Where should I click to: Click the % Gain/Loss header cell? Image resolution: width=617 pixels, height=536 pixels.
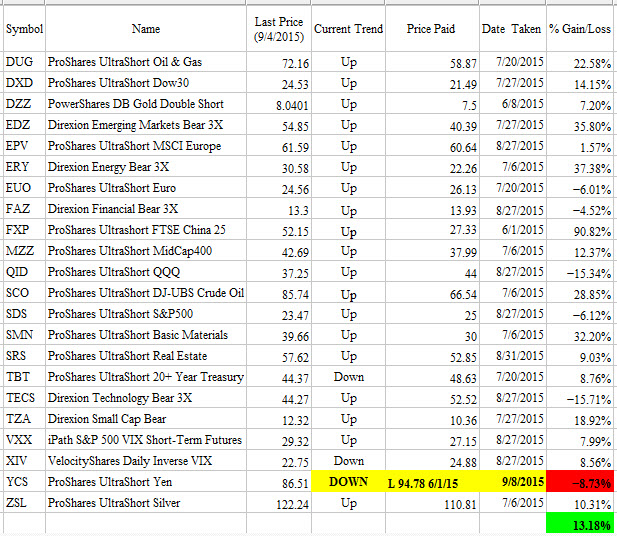pyautogui.click(x=581, y=28)
